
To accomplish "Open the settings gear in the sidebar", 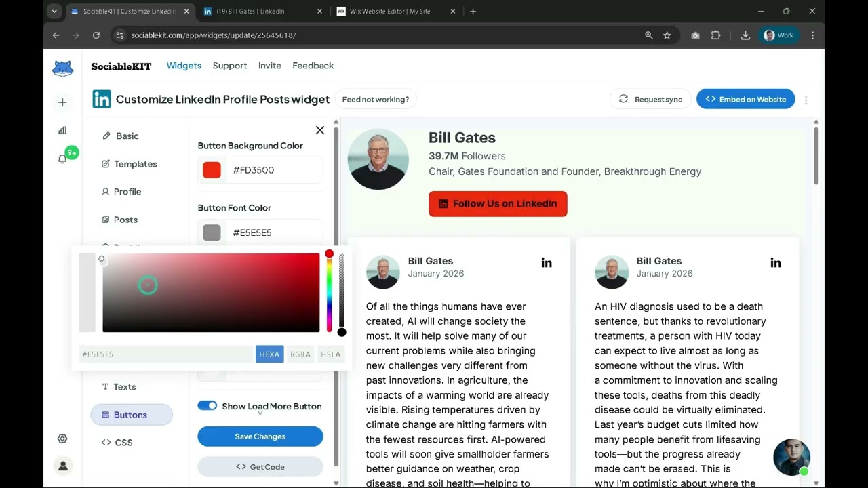I will tap(62, 439).
